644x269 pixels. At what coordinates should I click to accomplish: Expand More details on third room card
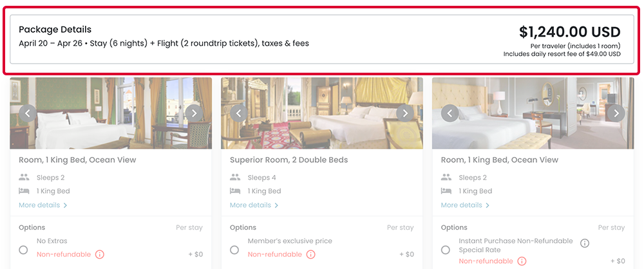click(466, 205)
